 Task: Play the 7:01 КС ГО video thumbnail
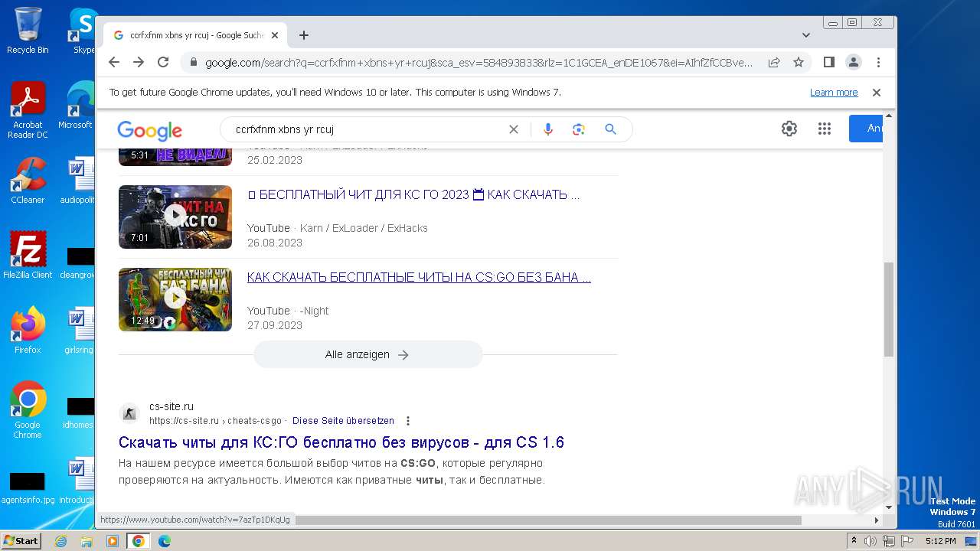click(x=175, y=217)
